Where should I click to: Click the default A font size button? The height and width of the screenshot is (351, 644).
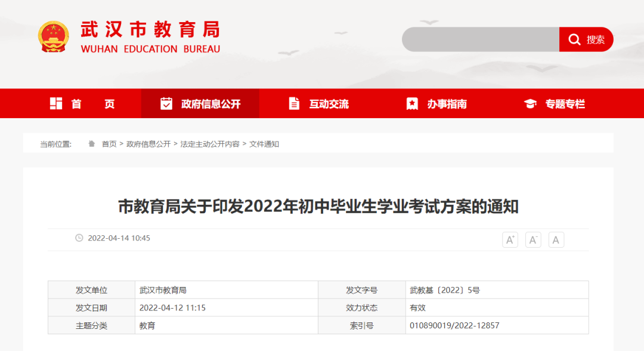[556, 239]
